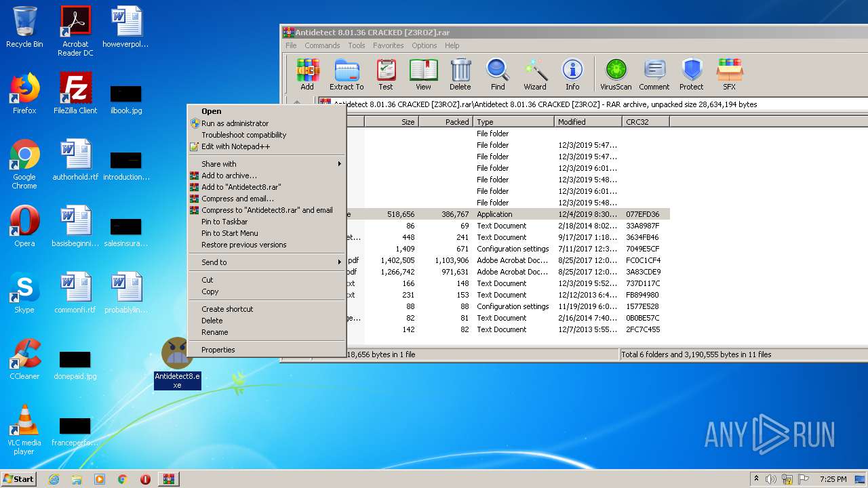
Task: Select the Skype desktop icon
Action: click(24, 293)
